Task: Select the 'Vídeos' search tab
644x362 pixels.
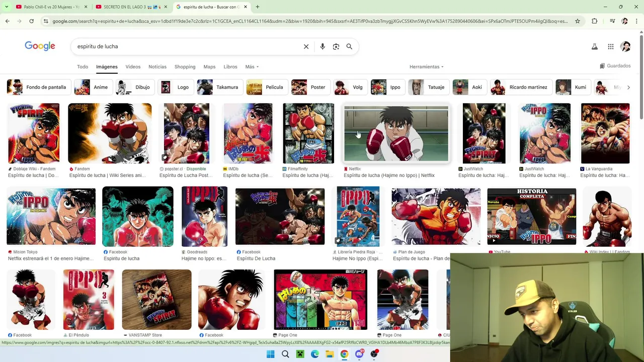Action: tap(133, 67)
